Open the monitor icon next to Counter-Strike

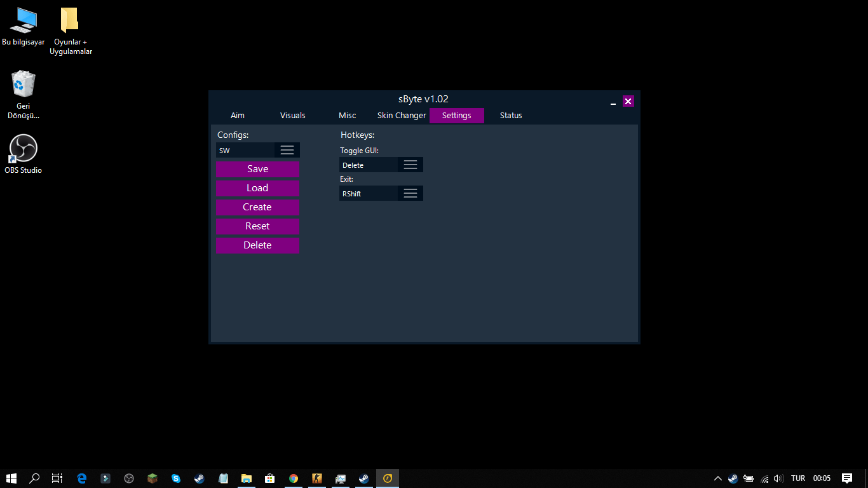(x=341, y=478)
